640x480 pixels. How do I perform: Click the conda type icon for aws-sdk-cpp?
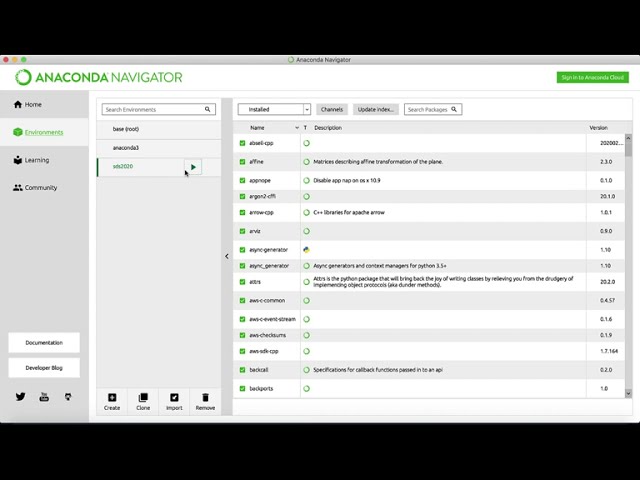pyautogui.click(x=307, y=351)
